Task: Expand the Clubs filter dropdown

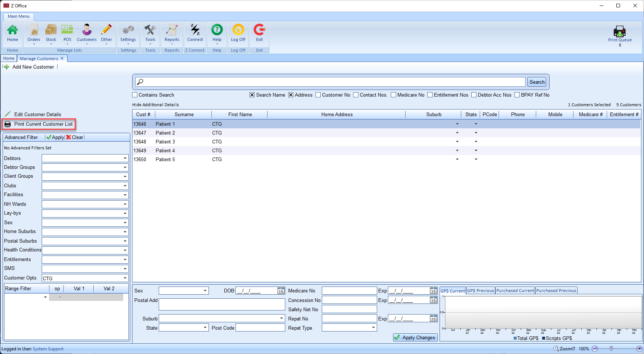Action: tap(125, 186)
